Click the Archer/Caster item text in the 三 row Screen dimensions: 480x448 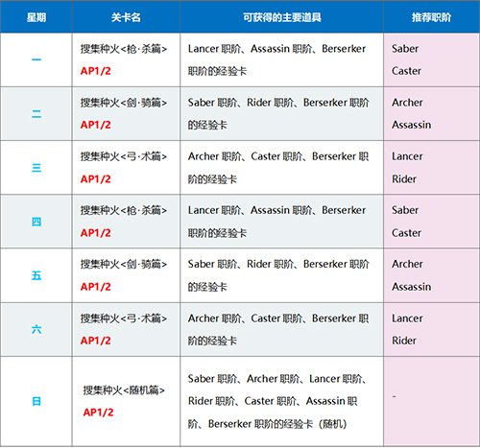coord(278,168)
